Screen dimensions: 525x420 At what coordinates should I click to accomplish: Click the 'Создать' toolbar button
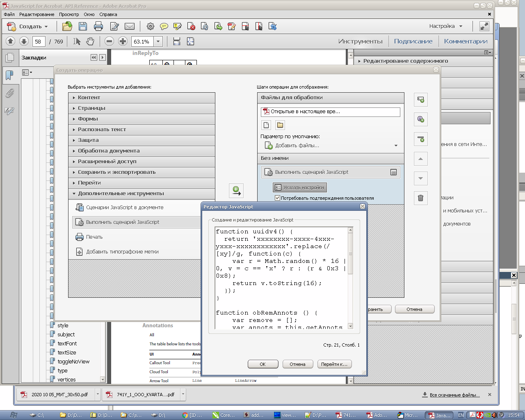coord(27,27)
